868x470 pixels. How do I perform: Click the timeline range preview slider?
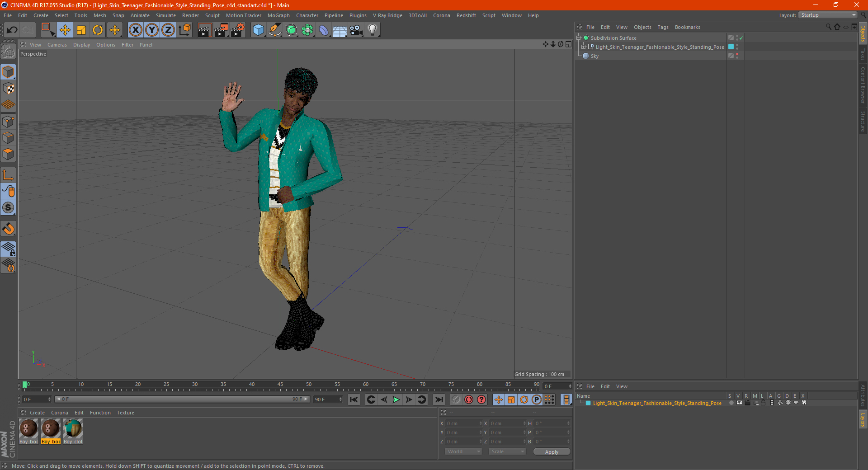(x=182, y=399)
